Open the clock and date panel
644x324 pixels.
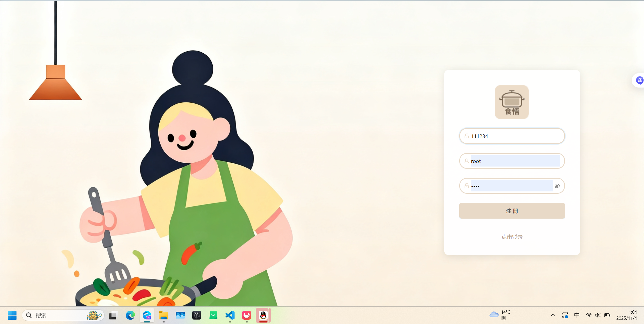coord(627,315)
